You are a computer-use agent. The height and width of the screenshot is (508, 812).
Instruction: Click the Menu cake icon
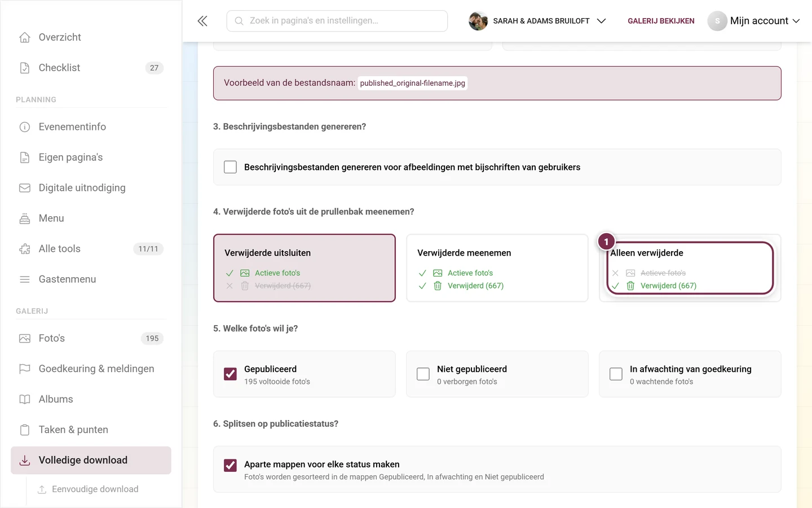(25, 218)
